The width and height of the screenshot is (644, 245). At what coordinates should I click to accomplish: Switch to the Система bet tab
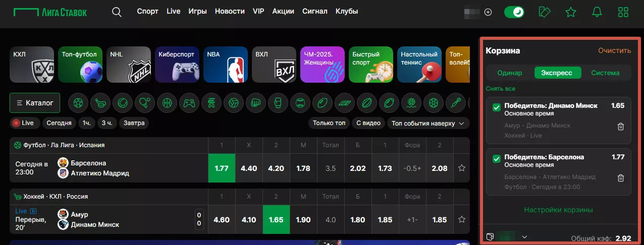pos(605,73)
